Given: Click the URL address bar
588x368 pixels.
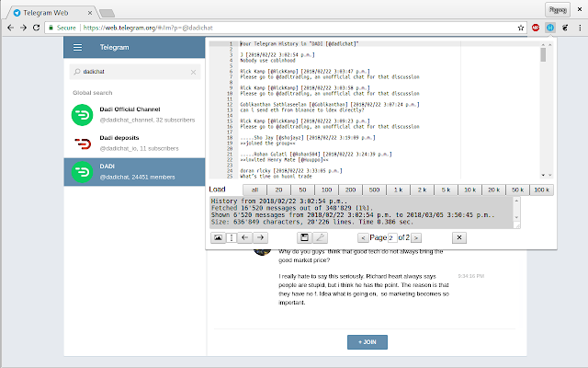Looking at the screenshot, I should [x=285, y=28].
